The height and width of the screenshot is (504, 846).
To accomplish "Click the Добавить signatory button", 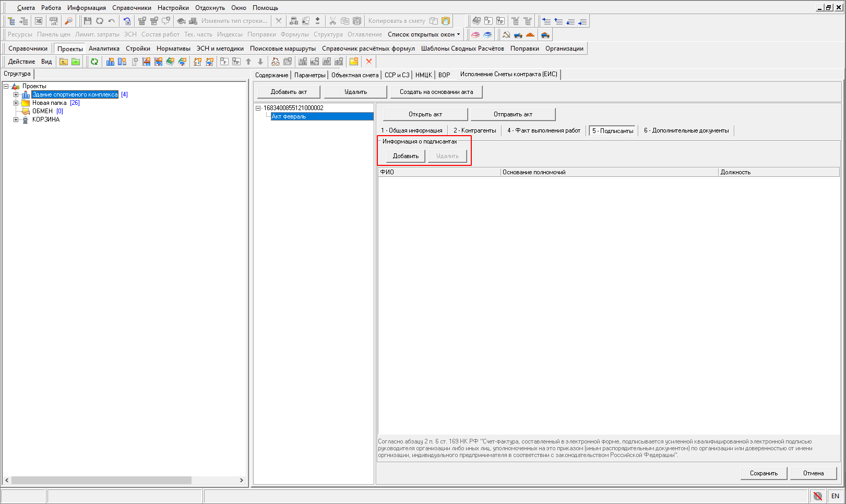I will click(406, 156).
